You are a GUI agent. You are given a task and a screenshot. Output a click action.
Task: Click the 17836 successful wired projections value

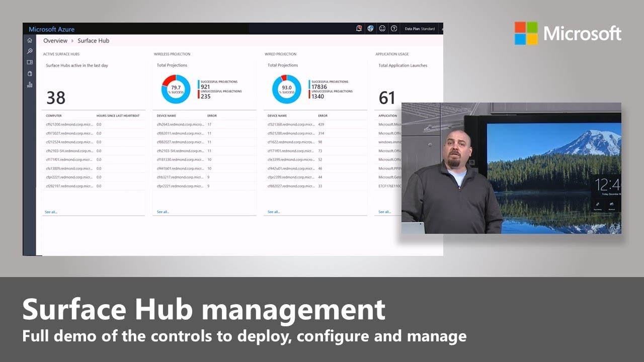pos(319,87)
